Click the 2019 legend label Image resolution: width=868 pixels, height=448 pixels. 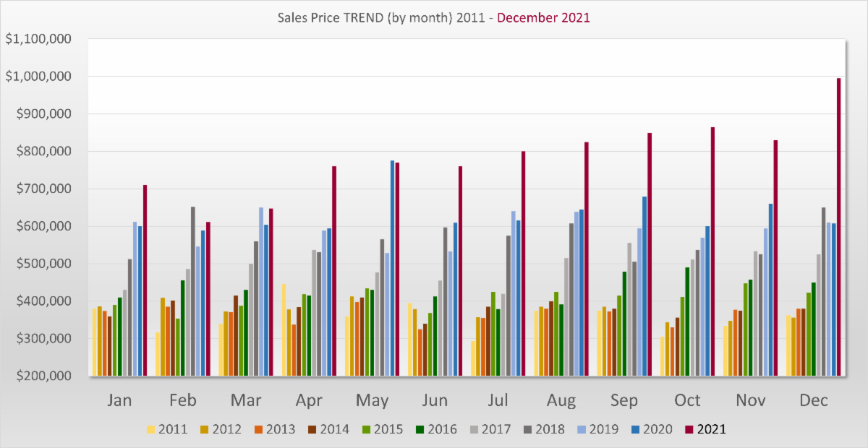(605, 429)
